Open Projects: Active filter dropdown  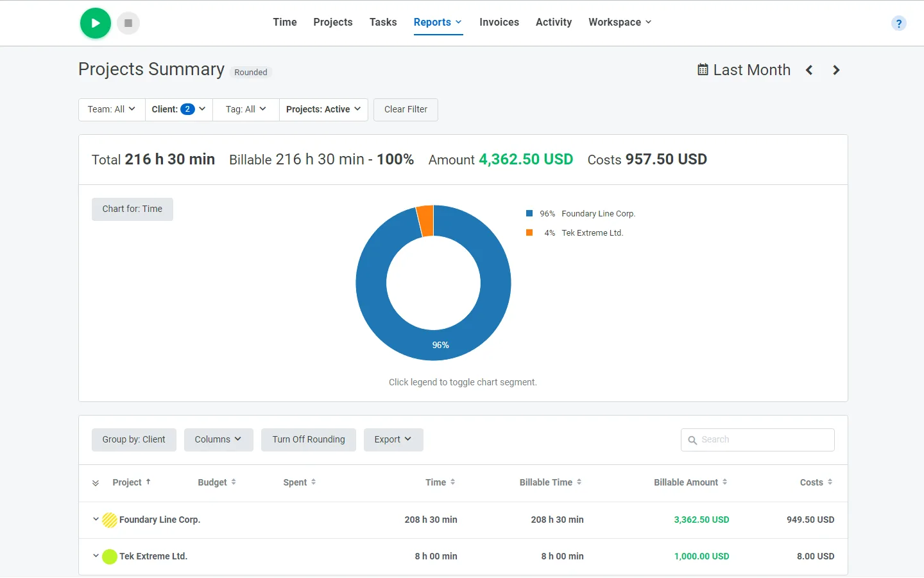click(x=323, y=110)
